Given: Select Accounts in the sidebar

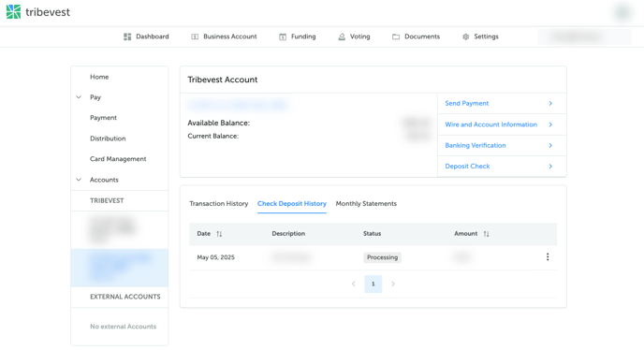Looking at the screenshot, I should pyautogui.click(x=104, y=180).
